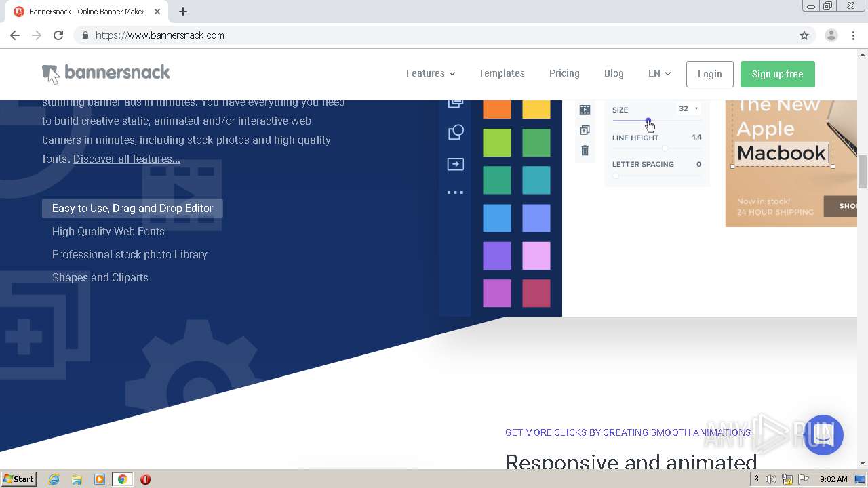
Task: Go to the Pricing page
Action: (564, 73)
